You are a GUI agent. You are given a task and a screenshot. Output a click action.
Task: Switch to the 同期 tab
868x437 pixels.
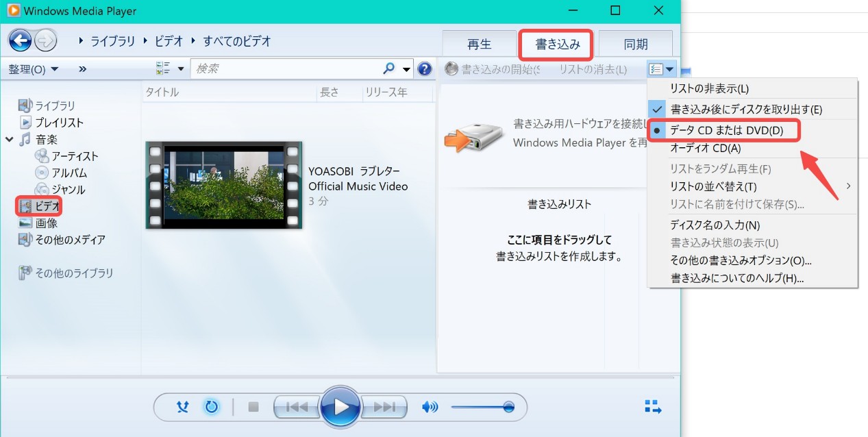[635, 45]
